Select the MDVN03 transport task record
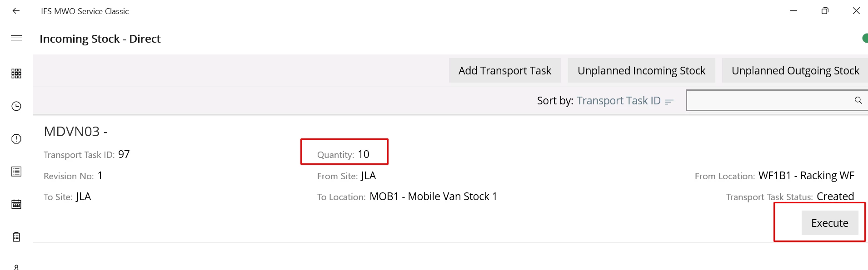The width and height of the screenshot is (868, 270). (450, 178)
